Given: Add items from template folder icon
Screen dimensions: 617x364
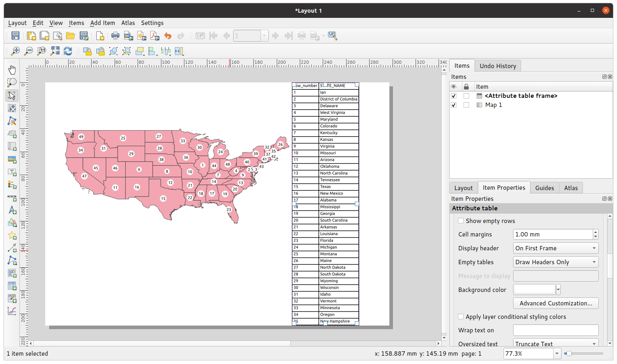Looking at the screenshot, I should (71, 36).
